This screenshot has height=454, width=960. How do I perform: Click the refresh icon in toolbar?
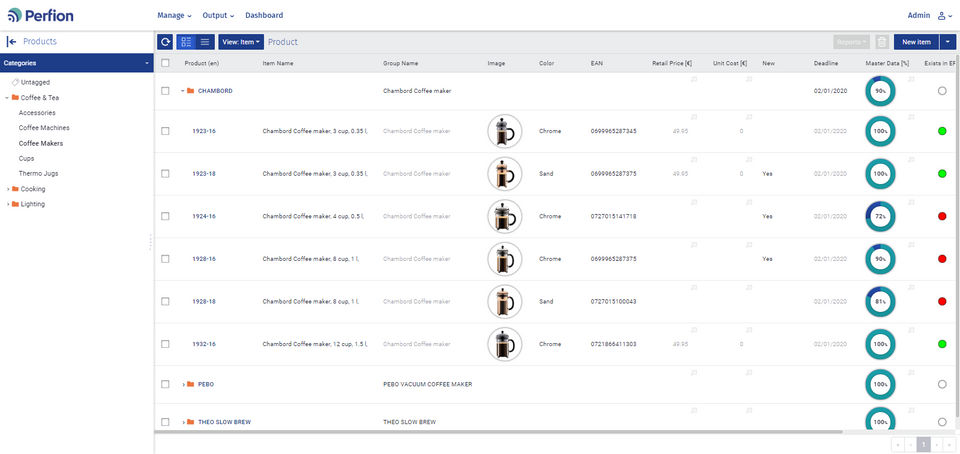165,42
